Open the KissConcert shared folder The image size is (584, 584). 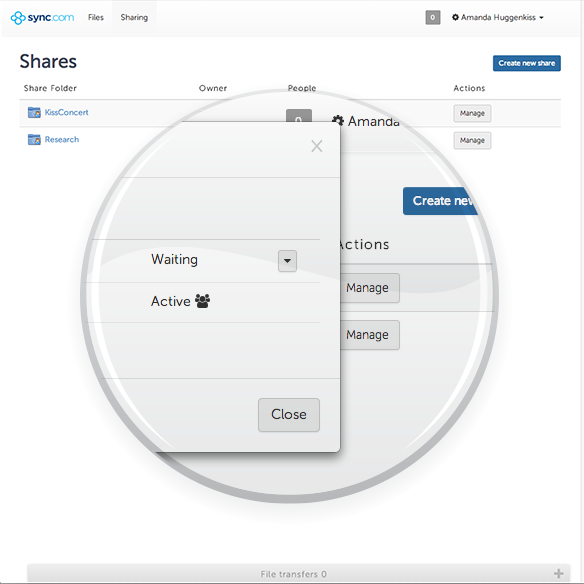pos(66,112)
